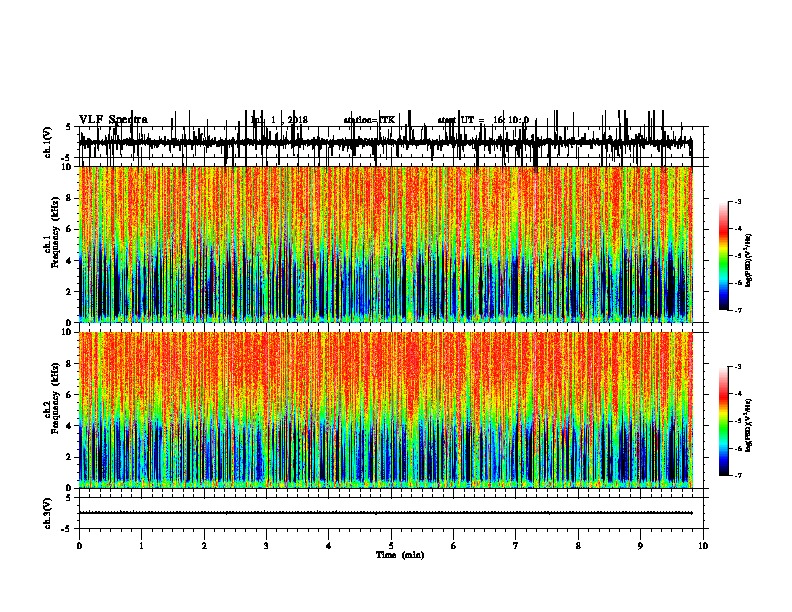The width and height of the screenshot is (792, 612).
Task: Click the 'start UT = 16:10:0' text
Action: point(483,120)
